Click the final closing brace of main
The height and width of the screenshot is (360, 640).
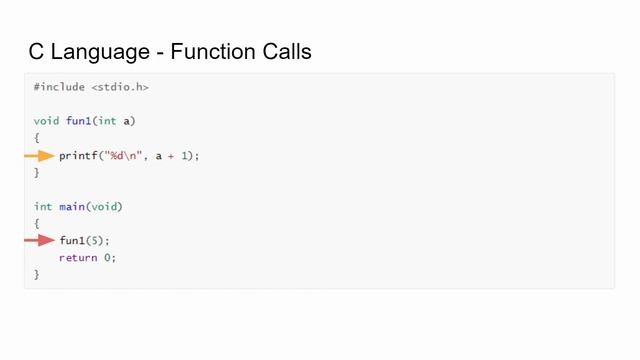coord(37,274)
